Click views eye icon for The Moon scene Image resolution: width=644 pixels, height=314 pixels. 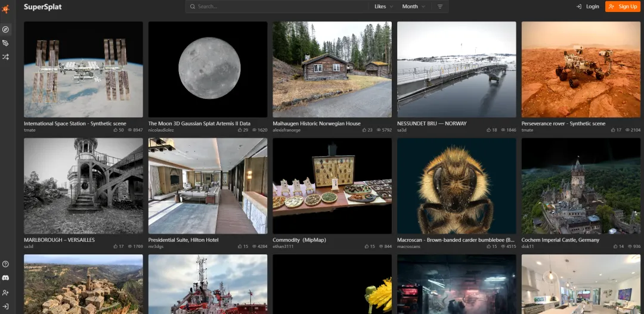[x=254, y=130]
